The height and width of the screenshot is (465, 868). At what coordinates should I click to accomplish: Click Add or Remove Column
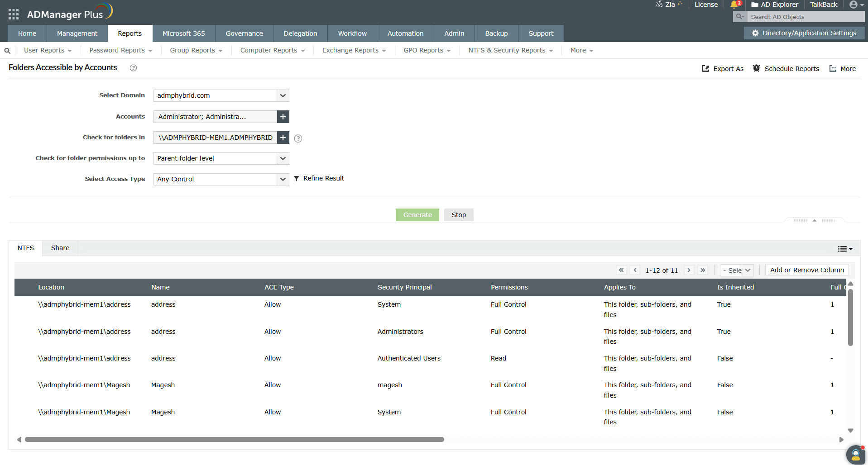807,270
